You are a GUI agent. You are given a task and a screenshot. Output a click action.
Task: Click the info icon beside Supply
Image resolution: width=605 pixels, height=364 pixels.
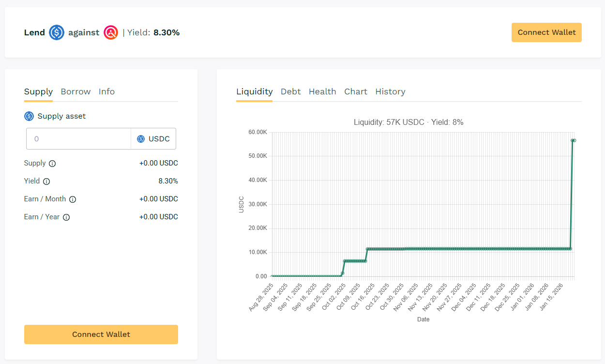click(x=52, y=164)
